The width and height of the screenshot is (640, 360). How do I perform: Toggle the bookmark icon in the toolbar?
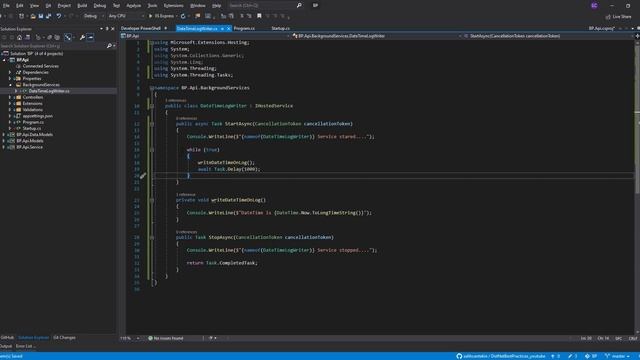(259, 16)
